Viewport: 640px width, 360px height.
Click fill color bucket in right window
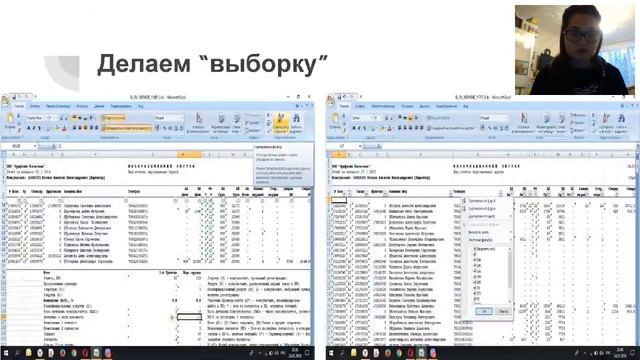tap(382, 129)
